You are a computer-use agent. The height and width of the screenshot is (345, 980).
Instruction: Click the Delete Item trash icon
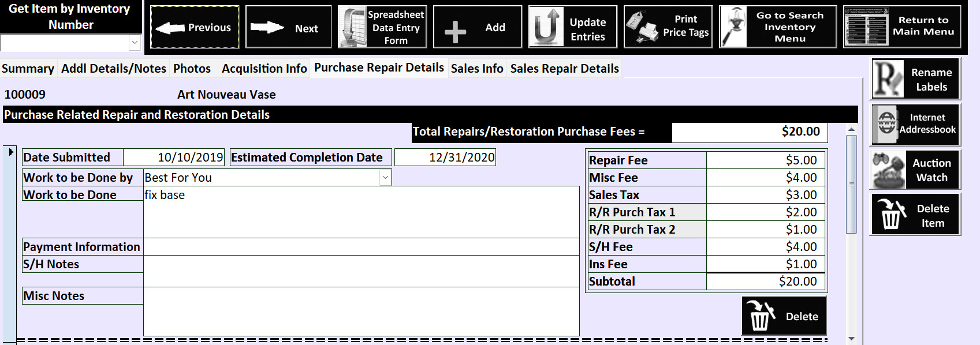(x=891, y=215)
